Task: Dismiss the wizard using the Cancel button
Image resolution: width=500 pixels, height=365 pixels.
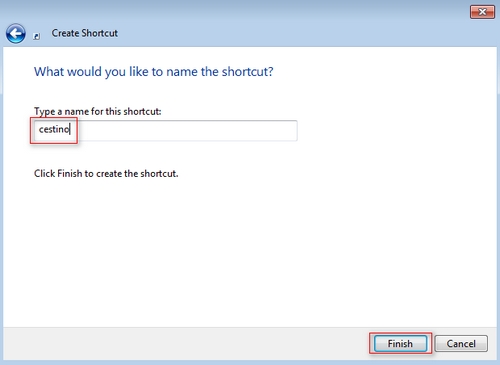Action: 461,343
